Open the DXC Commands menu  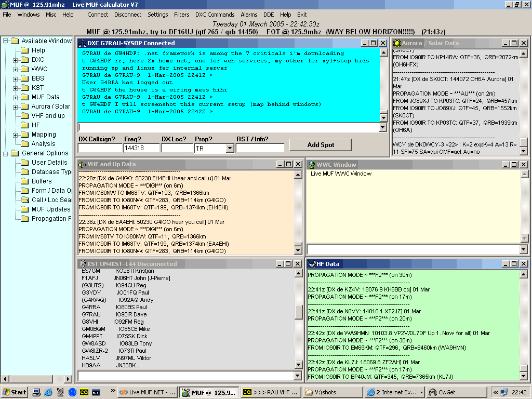215,15
